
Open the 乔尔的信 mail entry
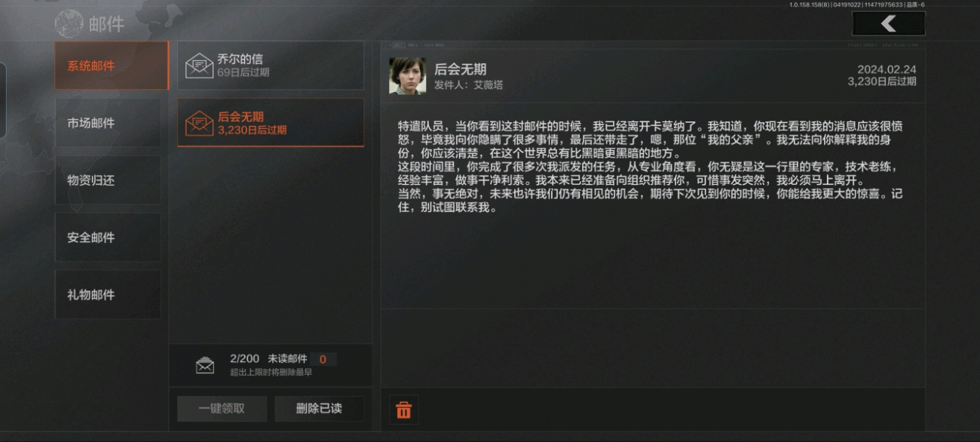(271, 66)
